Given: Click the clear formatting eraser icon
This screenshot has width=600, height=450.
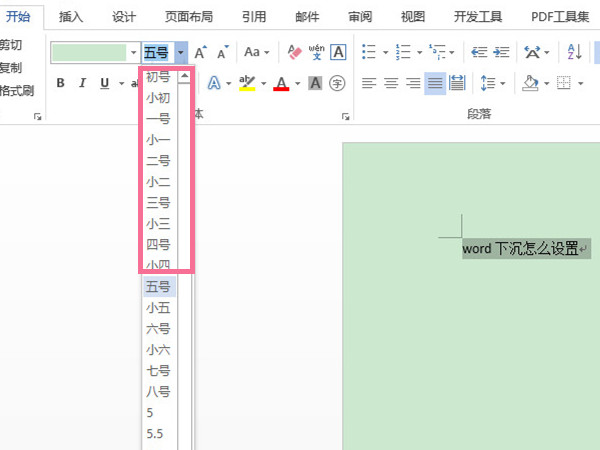Looking at the screenshot, I should tap(294, 52).
